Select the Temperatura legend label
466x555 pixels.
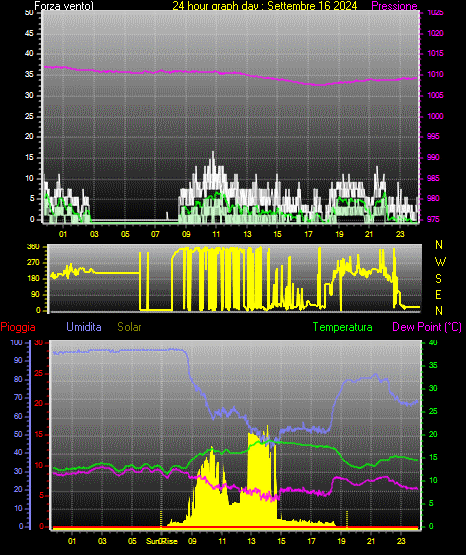(343, 327)
